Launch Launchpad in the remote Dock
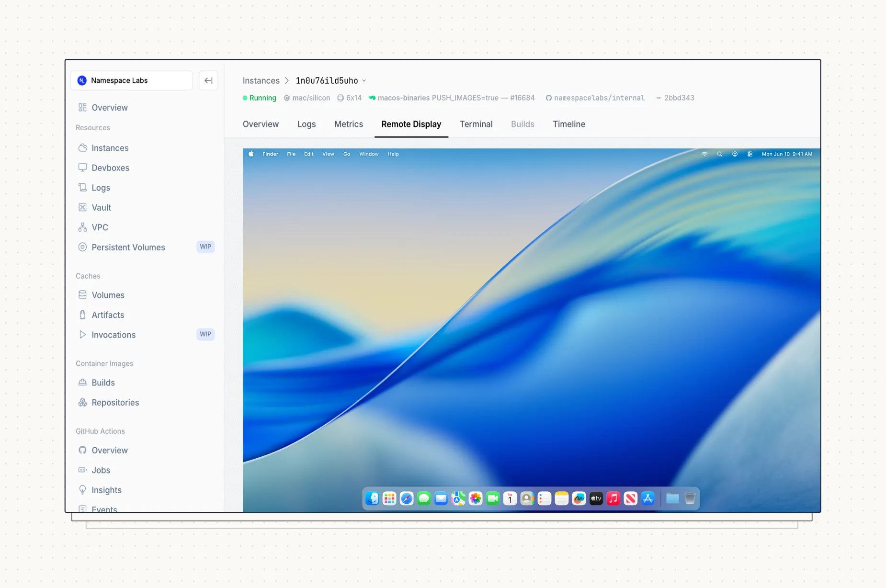Viewport: 886px width, 588px height. click(x=389, y=498)
